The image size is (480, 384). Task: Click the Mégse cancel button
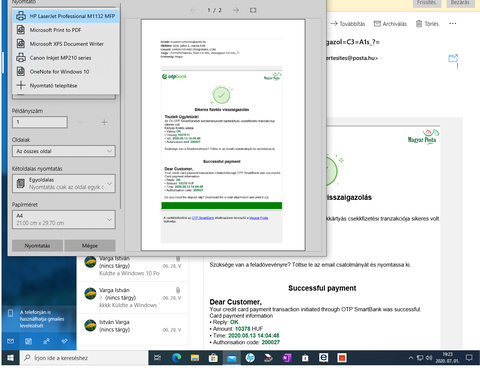[90, 246]
